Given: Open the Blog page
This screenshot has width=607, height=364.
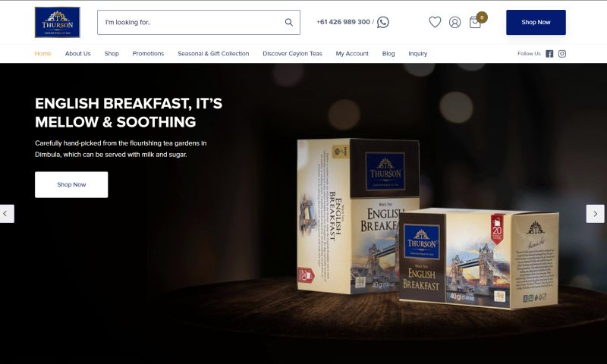Looking at the screenshot, I should [x=388, y=54].
